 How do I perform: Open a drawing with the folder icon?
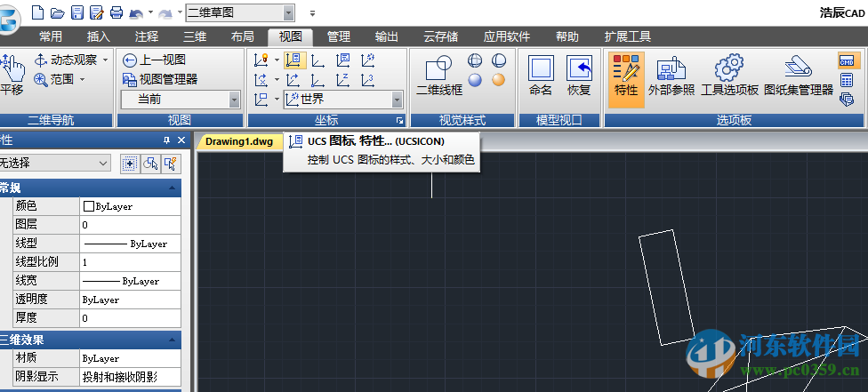pyautogui.click(x=57, y=12)
